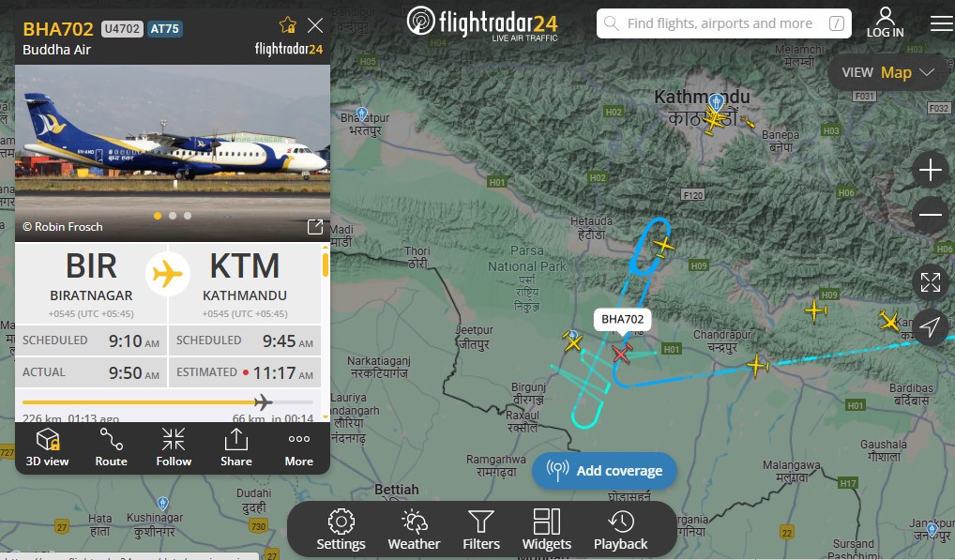
Task: Open the 3D view of the flight
Action: point(48,447)
